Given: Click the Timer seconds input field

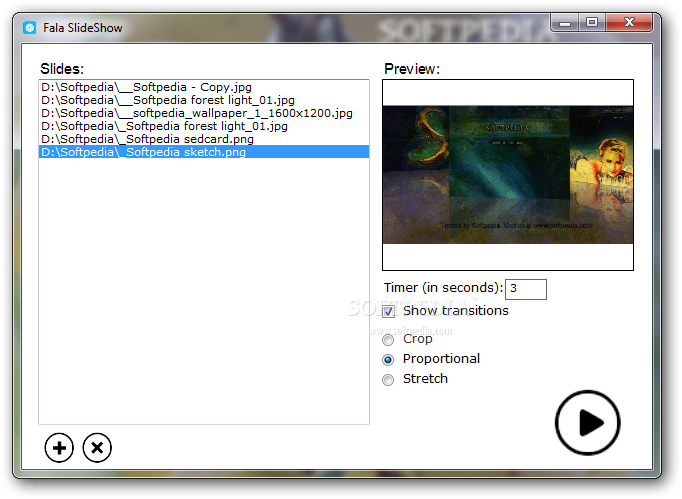Looking at the screenshot, I should [525, 289].
